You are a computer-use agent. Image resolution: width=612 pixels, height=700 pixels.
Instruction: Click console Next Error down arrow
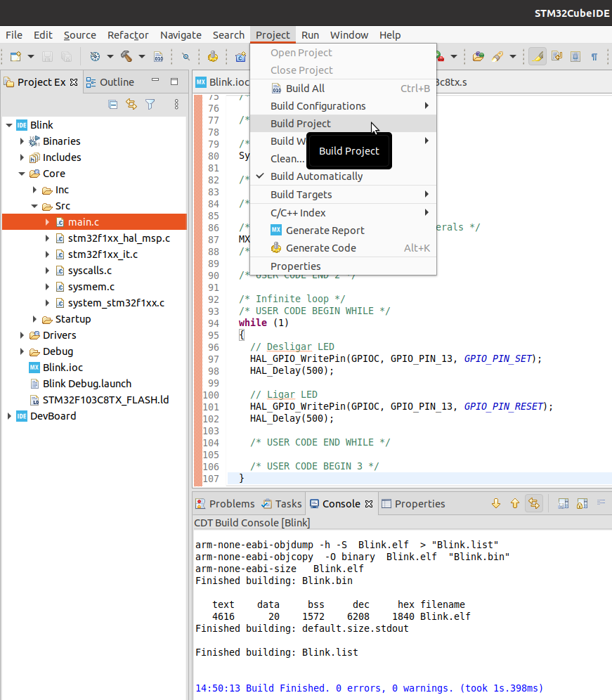point(496,504)
